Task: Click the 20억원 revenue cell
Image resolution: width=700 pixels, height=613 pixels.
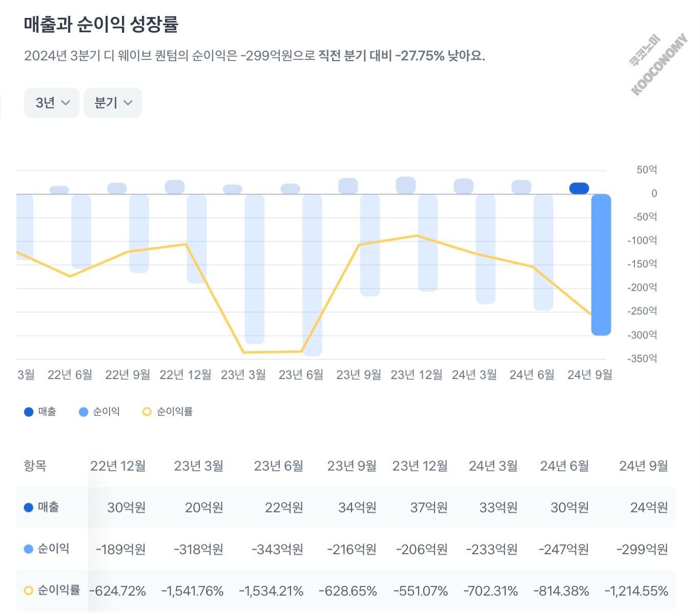Action: click(204, 508)
